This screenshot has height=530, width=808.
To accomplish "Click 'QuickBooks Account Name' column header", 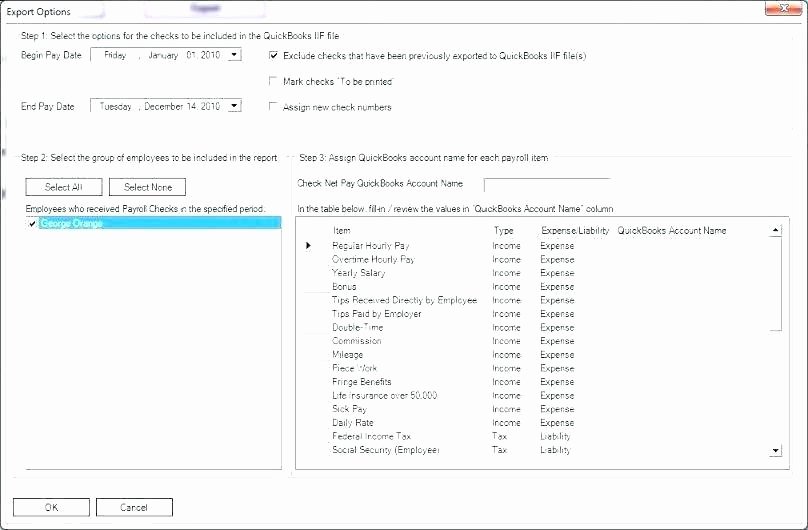I will pyautogui.click(x=672, y=231).
